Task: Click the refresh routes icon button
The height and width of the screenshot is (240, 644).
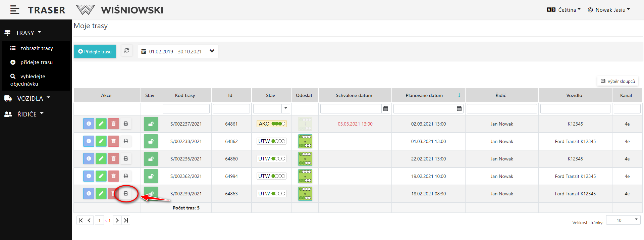Action: [x=127, y=51]
